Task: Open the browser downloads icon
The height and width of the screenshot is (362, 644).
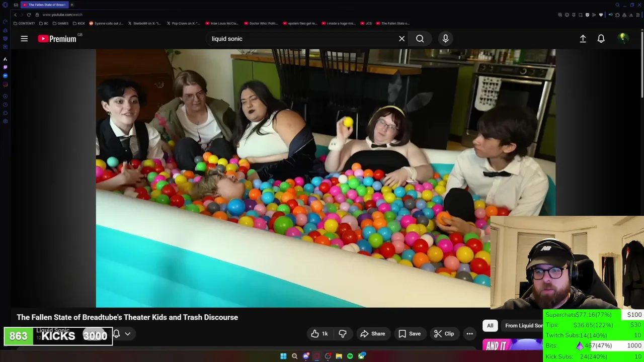Action: point(631,15)
